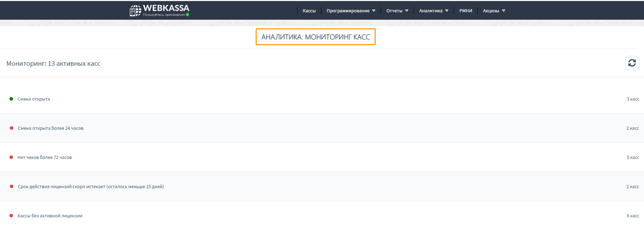Open the РМНИ menu item
The width and height of the screenshot is (644, 230).
pyautogui.click(x=465, y=11)
